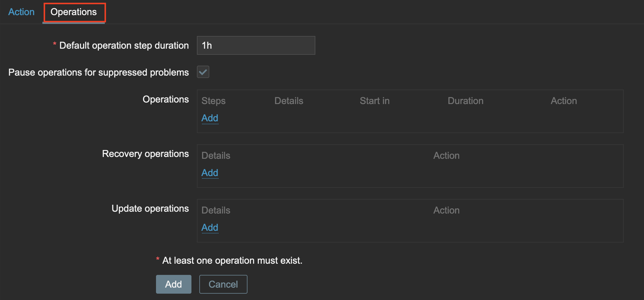The width and height of the screenshot is (644, 300).
Task: Click the Action header in Update operations
Action: point(446,210)
